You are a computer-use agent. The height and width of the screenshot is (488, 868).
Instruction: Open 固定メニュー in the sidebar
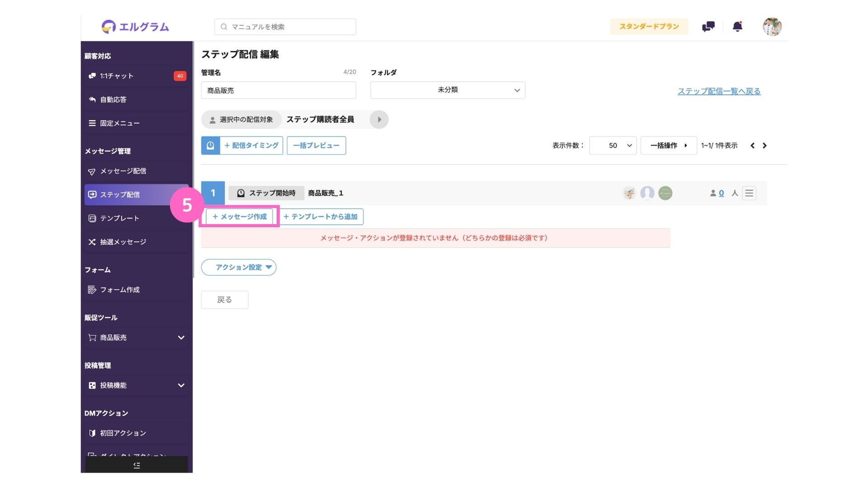click(x=137, y=123)
